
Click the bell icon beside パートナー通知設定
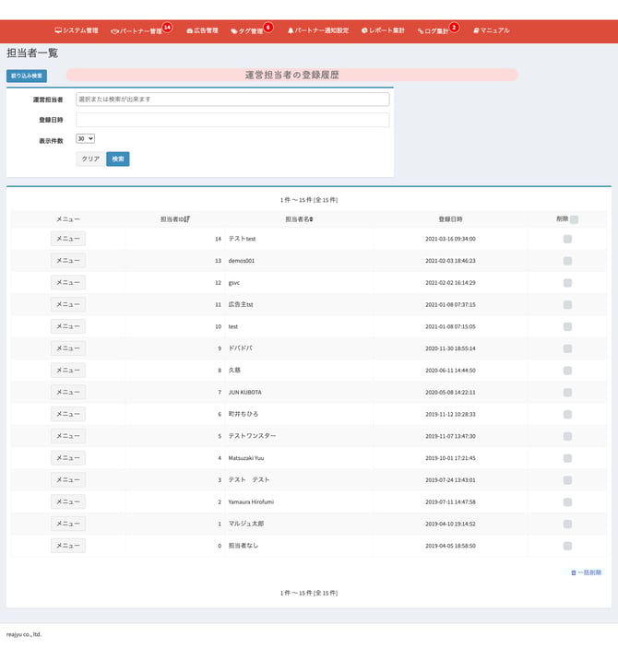point(291,30)
